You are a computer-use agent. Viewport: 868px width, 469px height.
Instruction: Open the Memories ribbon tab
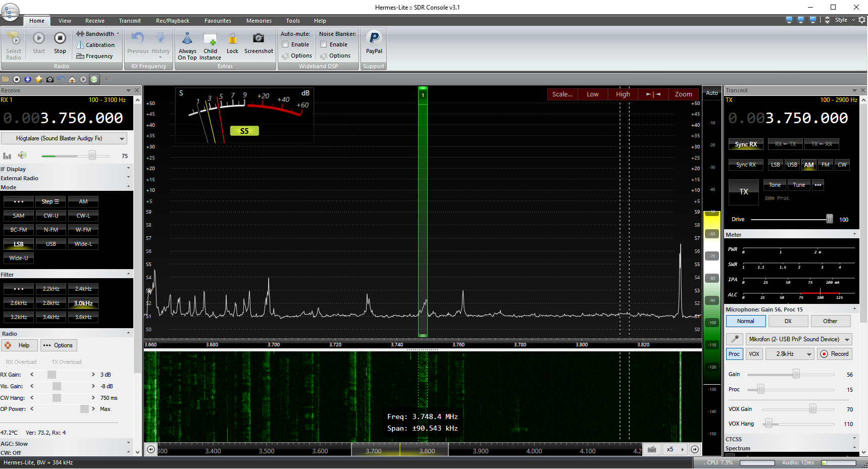259,21
